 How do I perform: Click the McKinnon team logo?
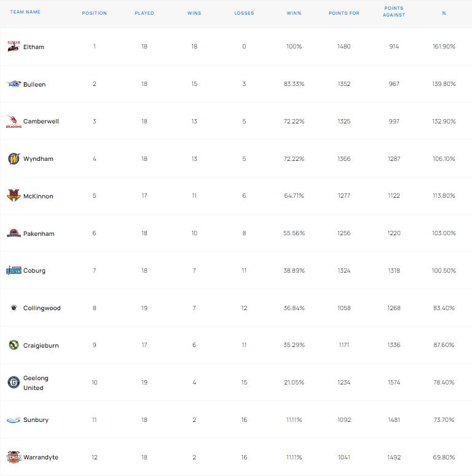click(x=14, y=196)
